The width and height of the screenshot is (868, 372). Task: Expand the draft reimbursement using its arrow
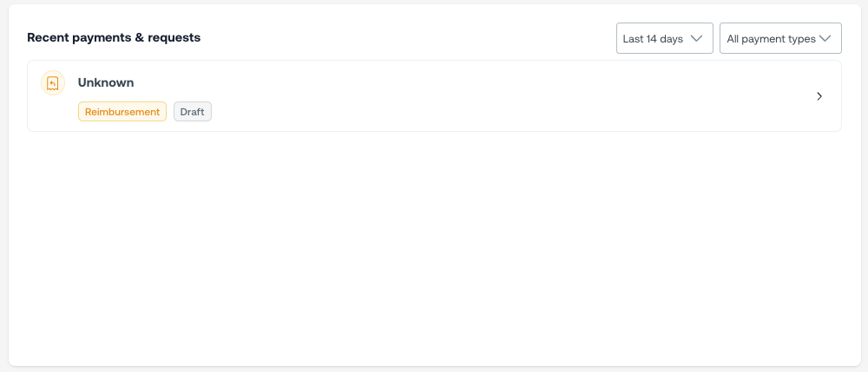tap(819, 96)
